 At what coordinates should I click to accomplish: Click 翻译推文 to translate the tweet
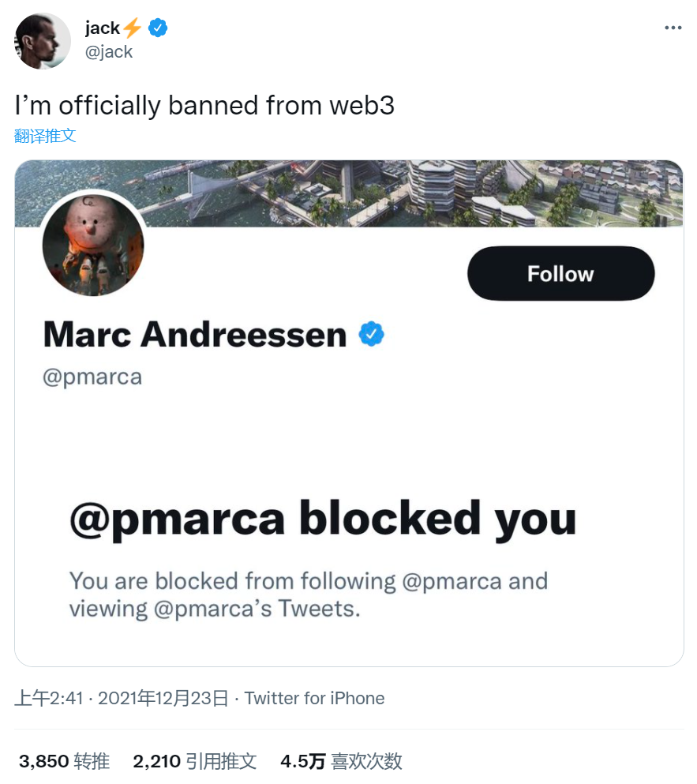coord(45,136)
